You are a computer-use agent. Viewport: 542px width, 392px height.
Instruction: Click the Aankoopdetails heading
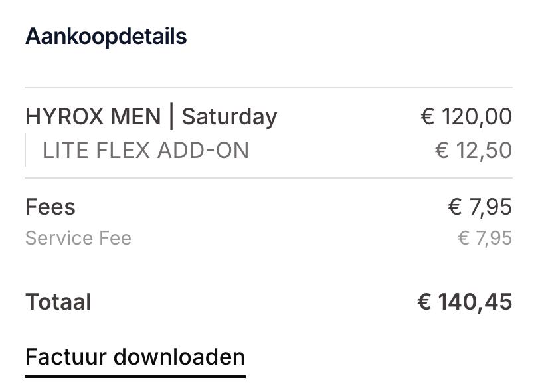[106, 36]
